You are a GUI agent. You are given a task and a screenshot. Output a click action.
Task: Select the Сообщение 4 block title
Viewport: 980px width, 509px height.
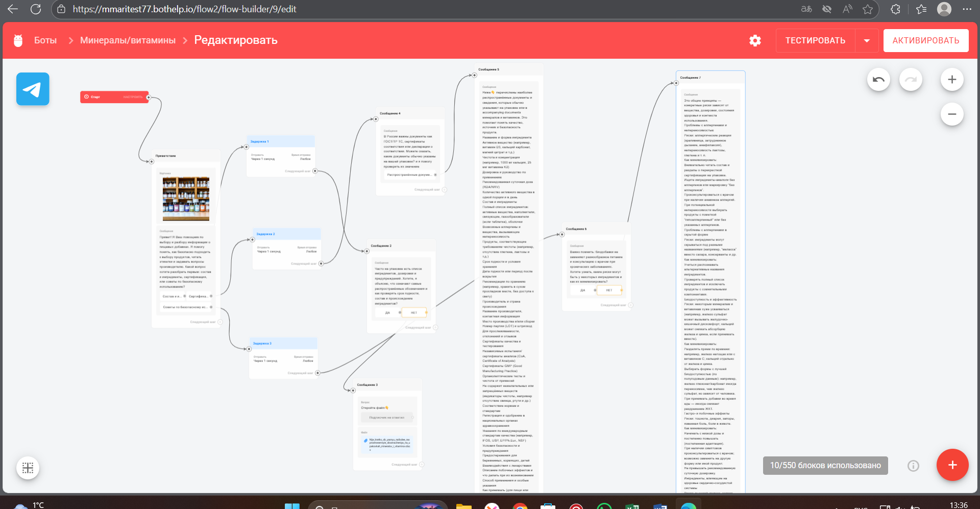pyautogui.click(x=390, y=113)
